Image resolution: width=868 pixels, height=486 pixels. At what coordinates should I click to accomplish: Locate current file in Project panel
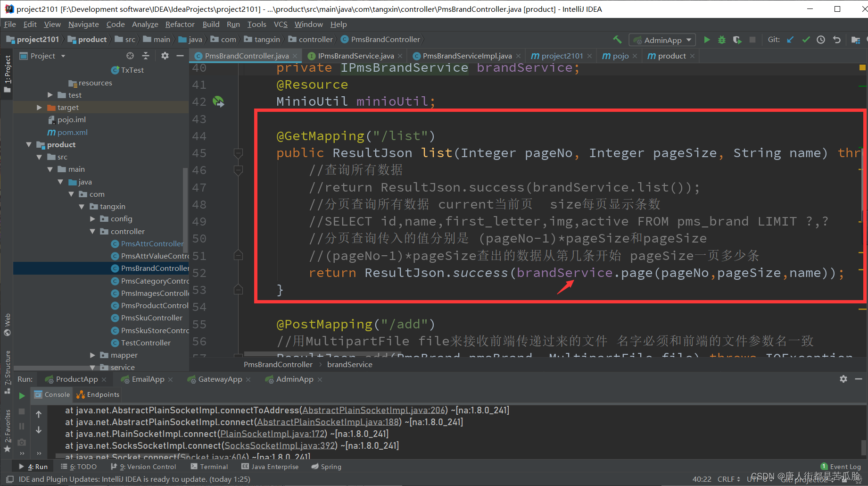[x=130, y=56]
